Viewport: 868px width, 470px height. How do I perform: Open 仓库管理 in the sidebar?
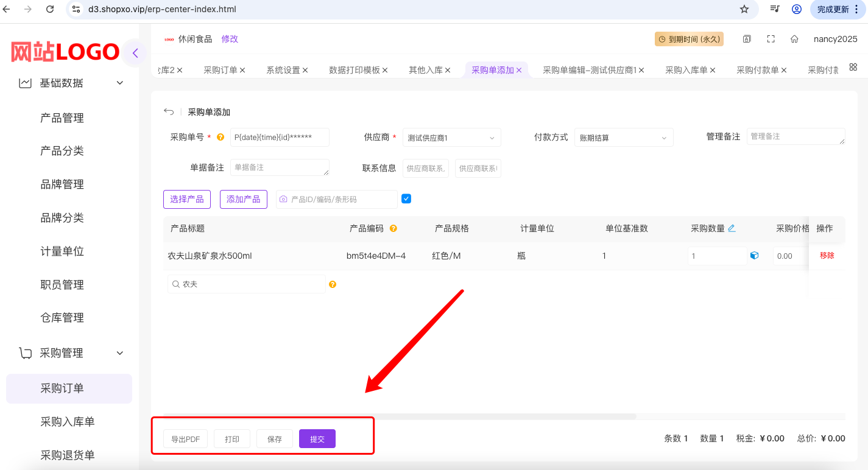coord(62,318)
